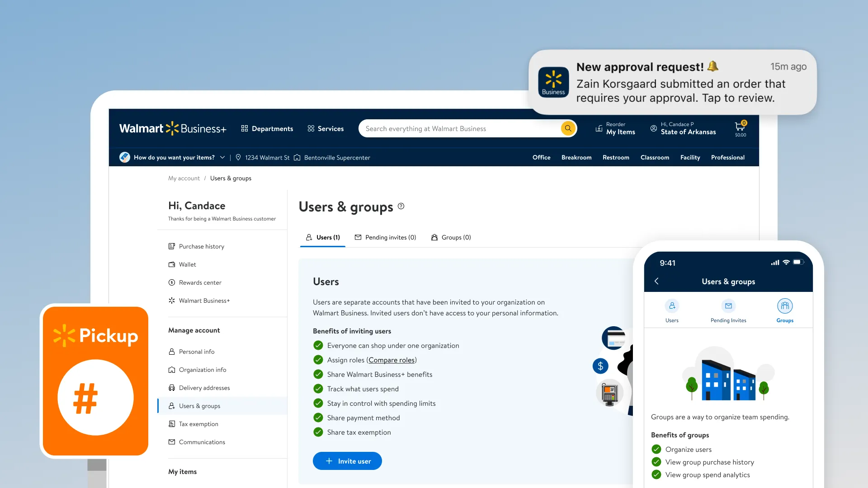This screenshot has width=868, height=488.
Task: Open the Departments menu
Action: 267,129
